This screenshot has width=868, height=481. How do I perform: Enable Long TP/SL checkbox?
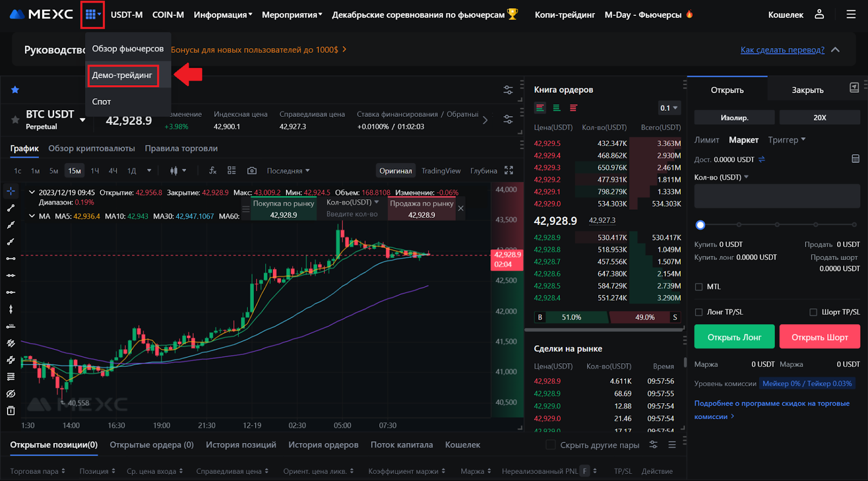699,312
